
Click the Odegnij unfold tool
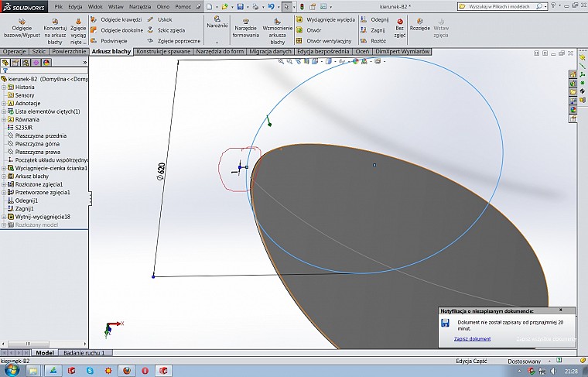pos(374,19)
